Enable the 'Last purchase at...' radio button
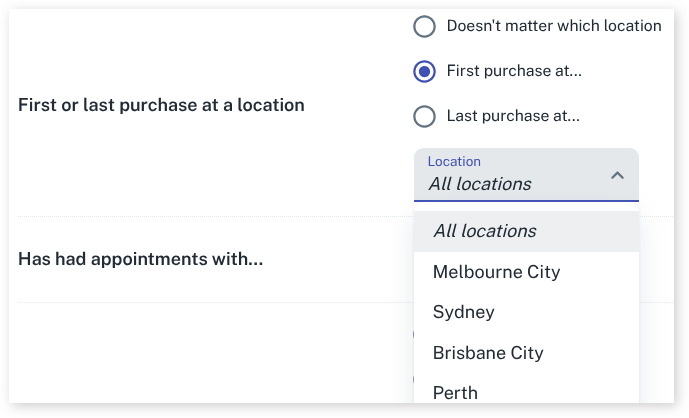 click(x=424, y=116)
